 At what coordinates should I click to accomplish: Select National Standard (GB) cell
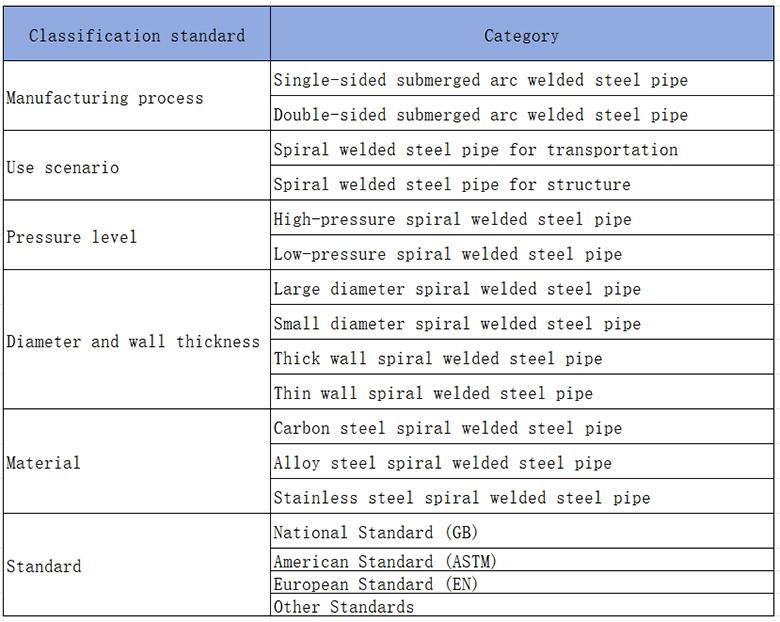522,531
